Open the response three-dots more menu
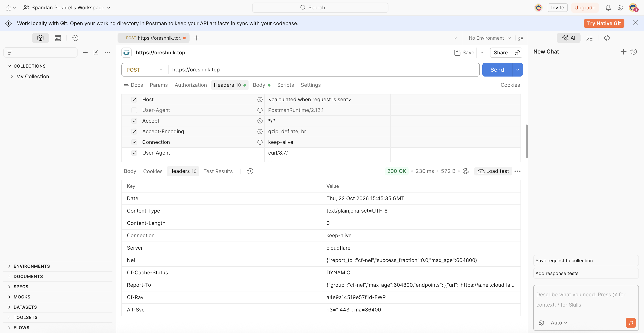Image resolution: width=644 pixels, height=333 pixels. tap(517, 171)
